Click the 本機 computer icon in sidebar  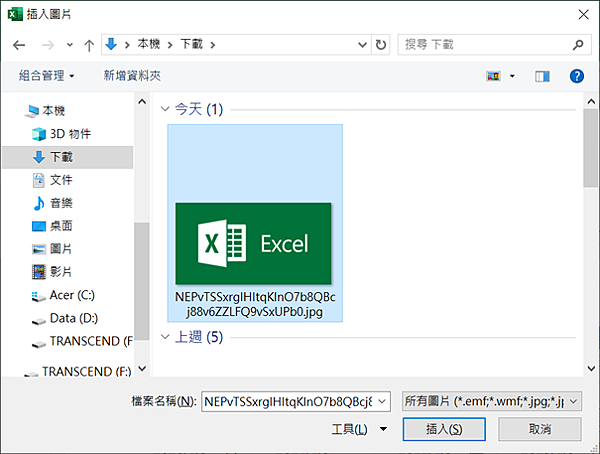point(32,111)
